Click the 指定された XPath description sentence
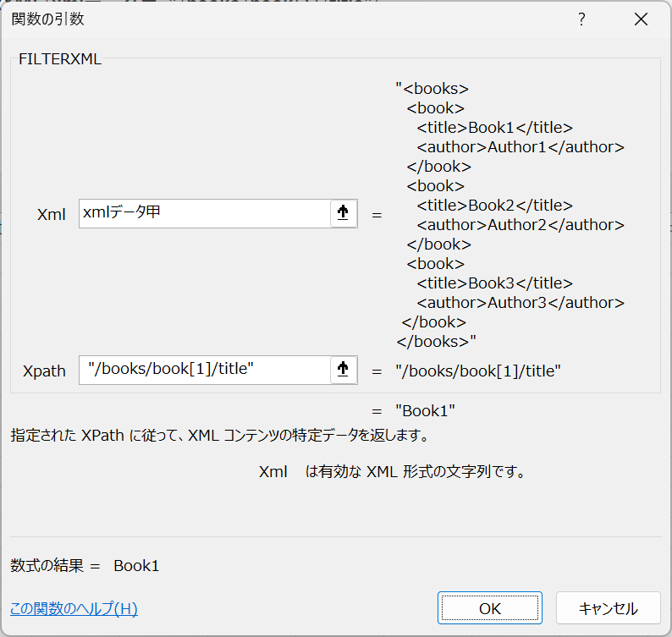This screenshot has width=672, height=637. coord(219,435)
